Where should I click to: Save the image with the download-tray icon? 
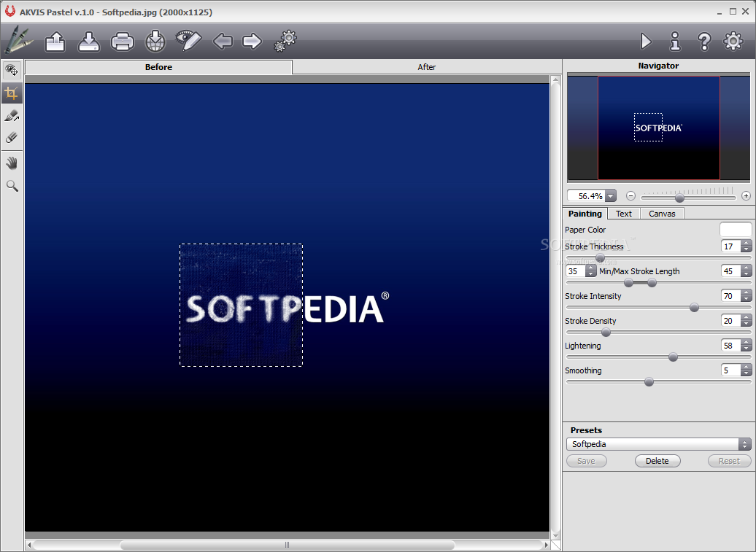89,42
